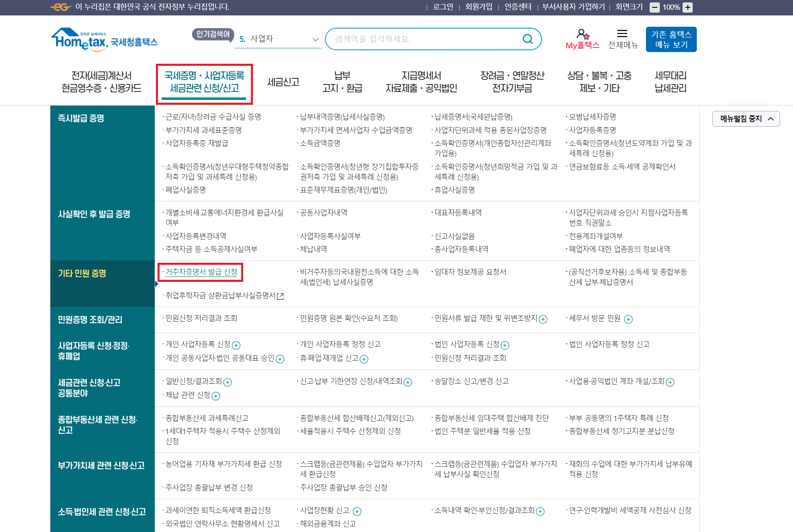Expand plus icon next to 개인 공동사업자·법인 공동대표 승인

(280, 359)
